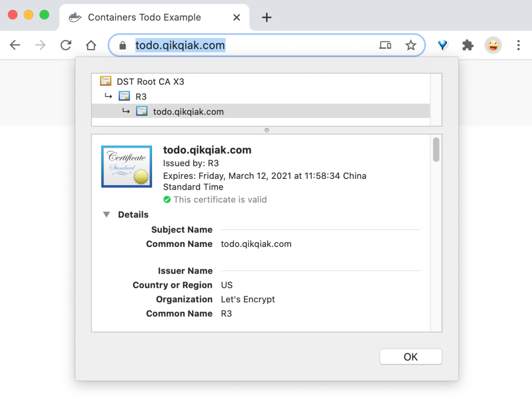Open the Extensions puzzle piece menu

click(467, 45)
